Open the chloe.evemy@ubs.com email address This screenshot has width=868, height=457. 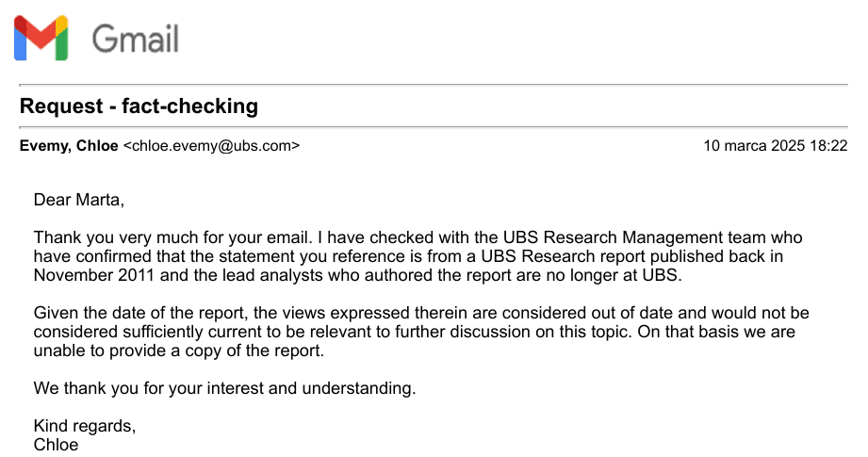click(x=211, y=145)
